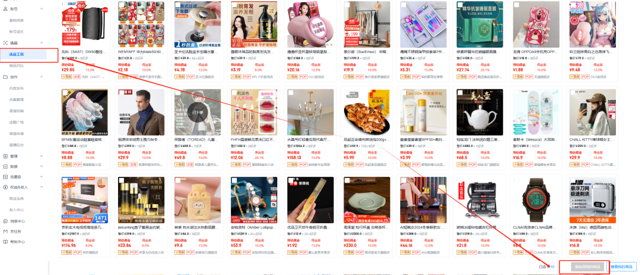Image resolution: width=644 pixels, height=275 pixels.
Task: Click the 创作 folder icon in sidebar
Action: [x=5, y=77]
